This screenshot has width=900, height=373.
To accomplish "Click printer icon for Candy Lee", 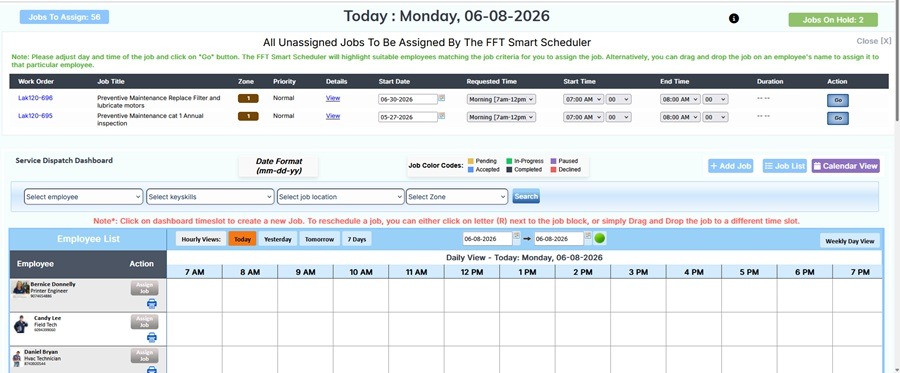I will 152,337.
